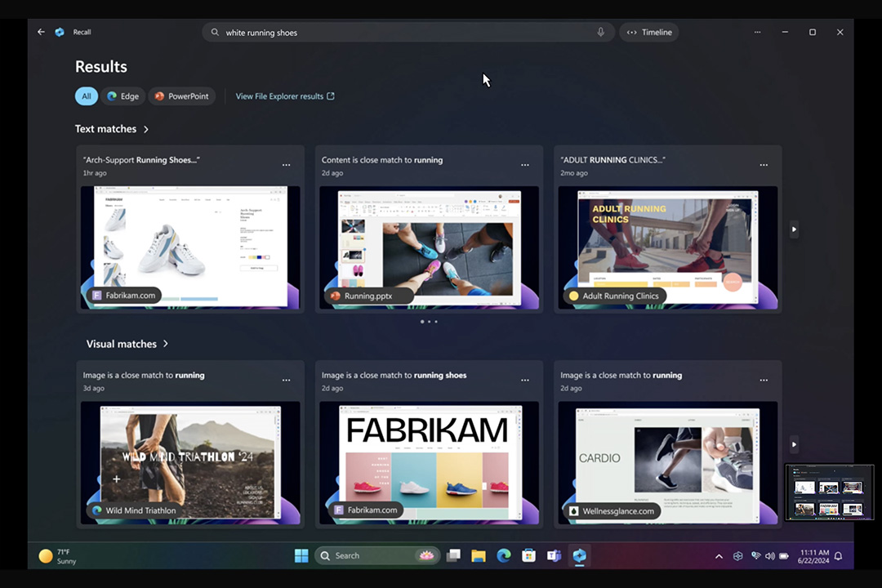This screenshot has height=588, width=882.
Task: Click the back arrow in Recall
Action: click(41, 32)
